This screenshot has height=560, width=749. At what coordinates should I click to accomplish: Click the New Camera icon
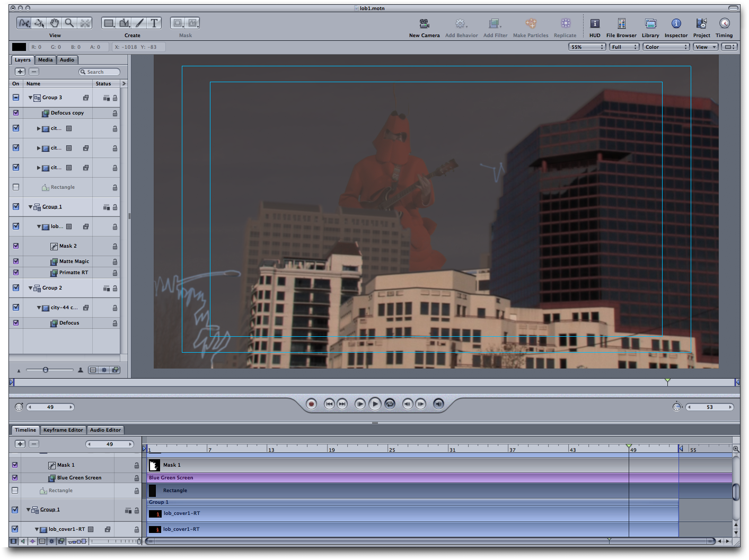pyautogui.click(x=424, y=24)
